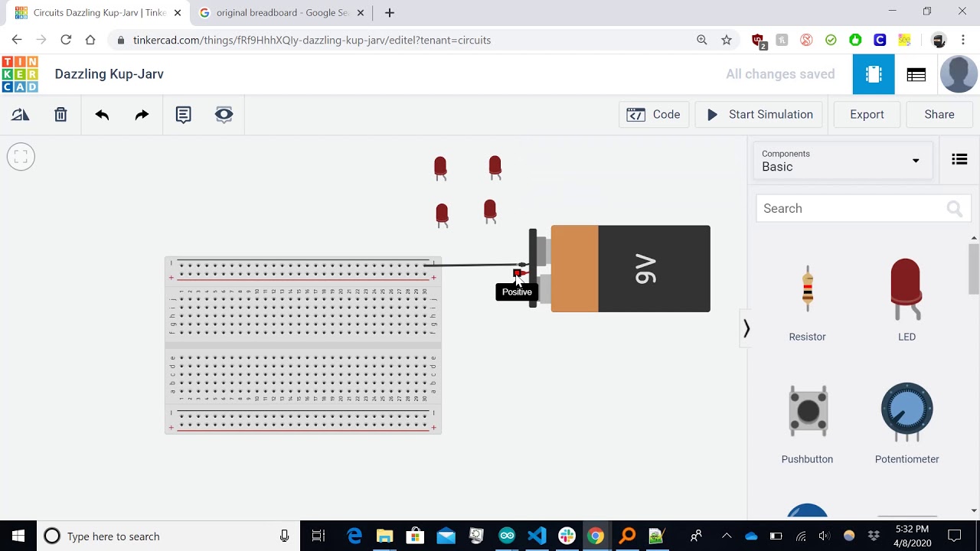Open Mail app from taskbar
The image size is (980, 551).
[446, 536]
